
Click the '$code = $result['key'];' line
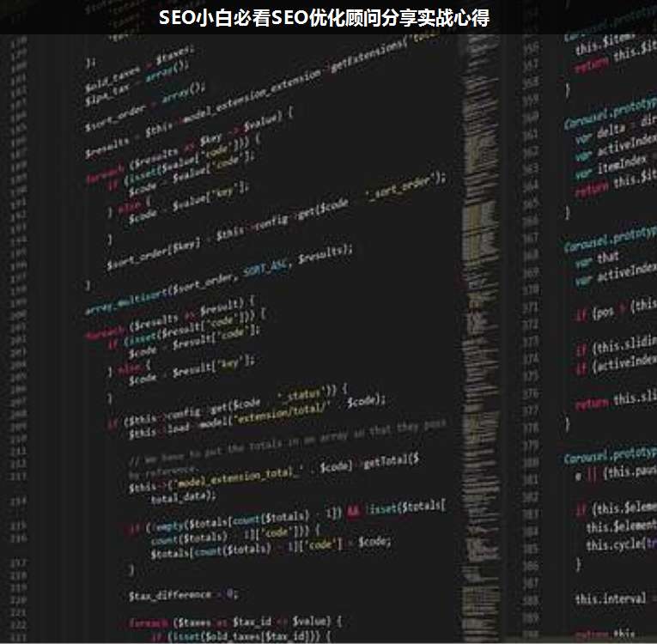pyautogui.click(x=192, y=370)
